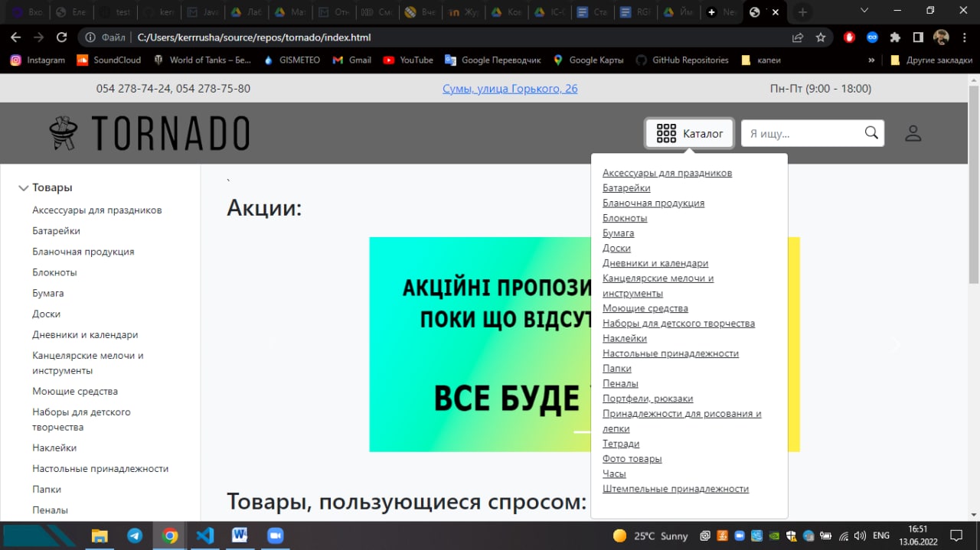Collapse the Товары sidebar section
This screenshot has height=550, width=980.
click(24, 188)
